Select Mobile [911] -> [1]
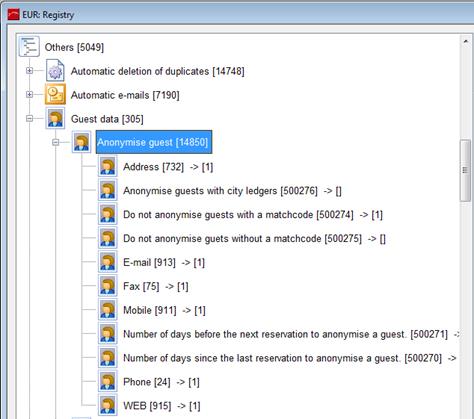The height and width of the screenshot is (419, 474). click(164, 311)
